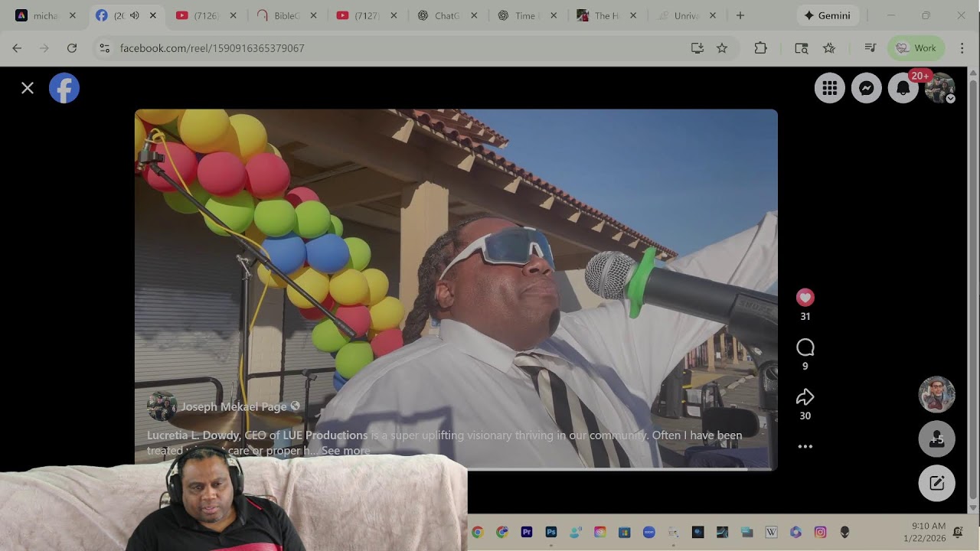Open media controls in Chrome toolbar
The width and height of the screenshot is (980, 551).
tap(870, 47)
